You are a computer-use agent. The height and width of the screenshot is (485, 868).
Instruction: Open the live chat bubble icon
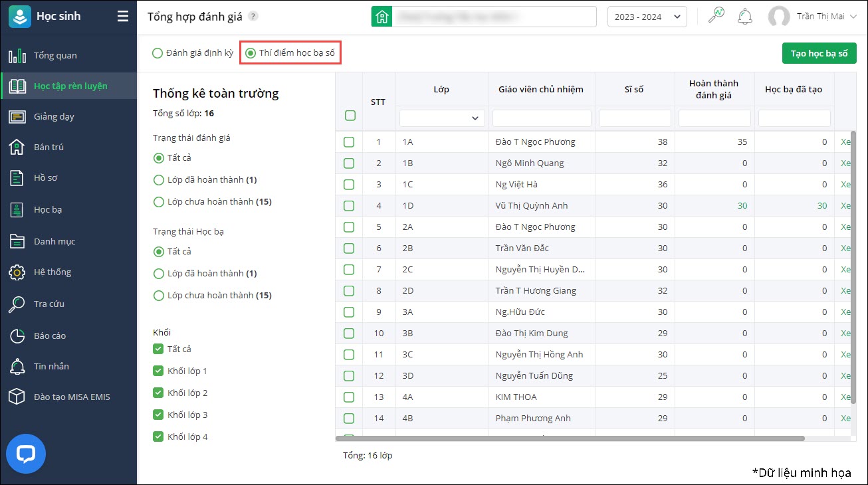26,454
